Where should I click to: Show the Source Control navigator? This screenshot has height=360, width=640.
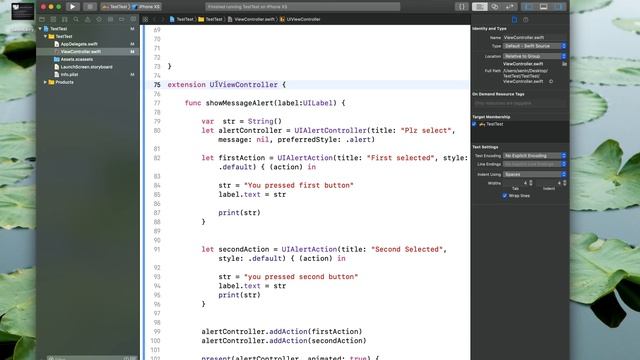[x=53, y=19]
